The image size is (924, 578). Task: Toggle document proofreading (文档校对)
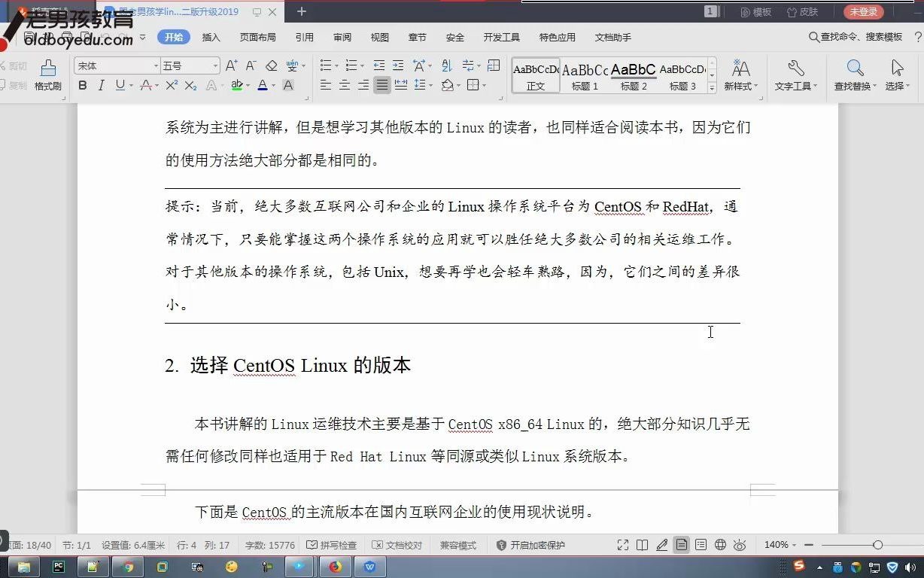tap(397, 545)
